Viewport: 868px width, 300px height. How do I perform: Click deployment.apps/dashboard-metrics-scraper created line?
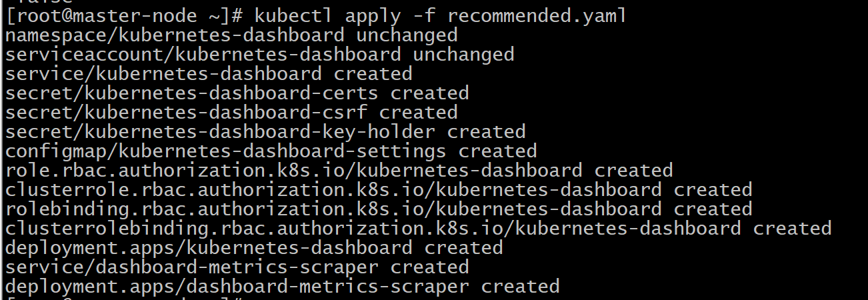[x=282, y=286]
